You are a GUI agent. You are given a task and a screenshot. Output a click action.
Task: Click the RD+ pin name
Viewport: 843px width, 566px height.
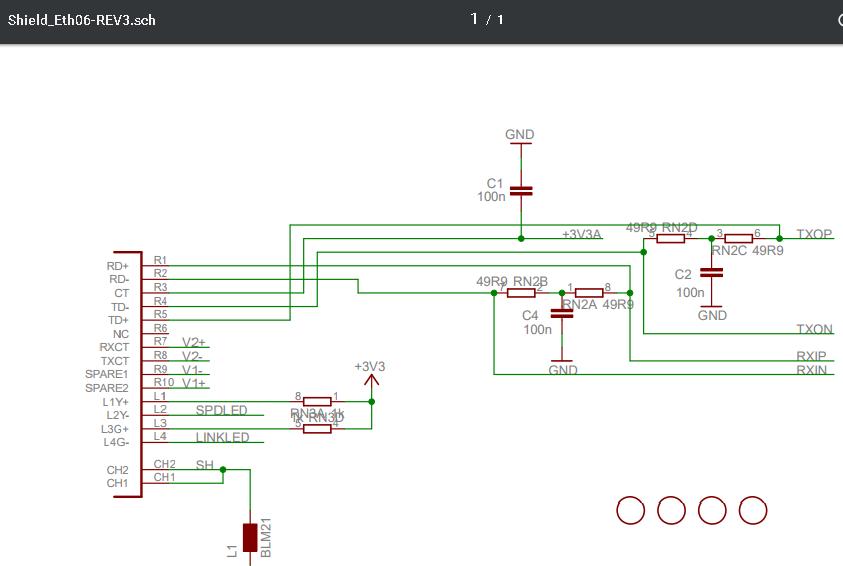click(x=118, y=266)
